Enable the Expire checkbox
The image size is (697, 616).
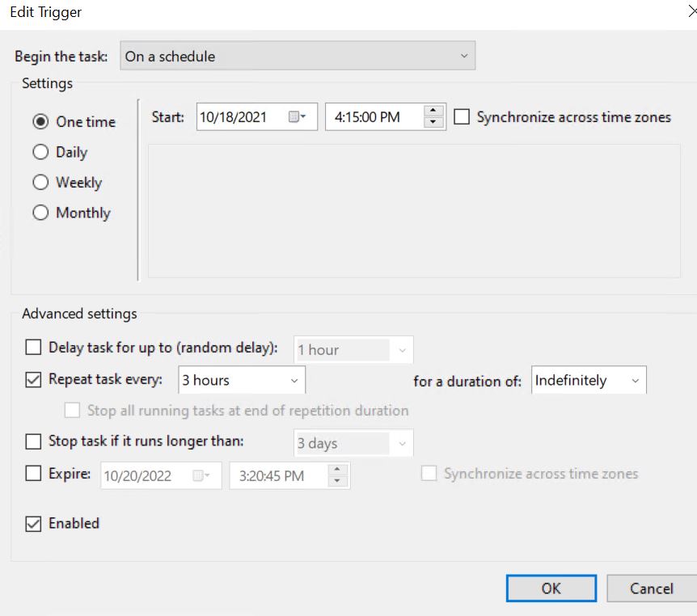coord(33,474)
